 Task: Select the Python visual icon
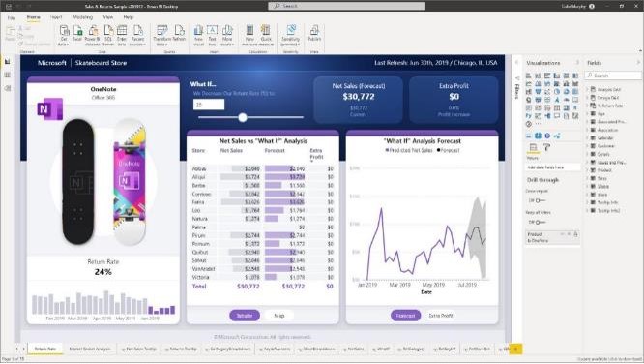[x=529, y=116]
